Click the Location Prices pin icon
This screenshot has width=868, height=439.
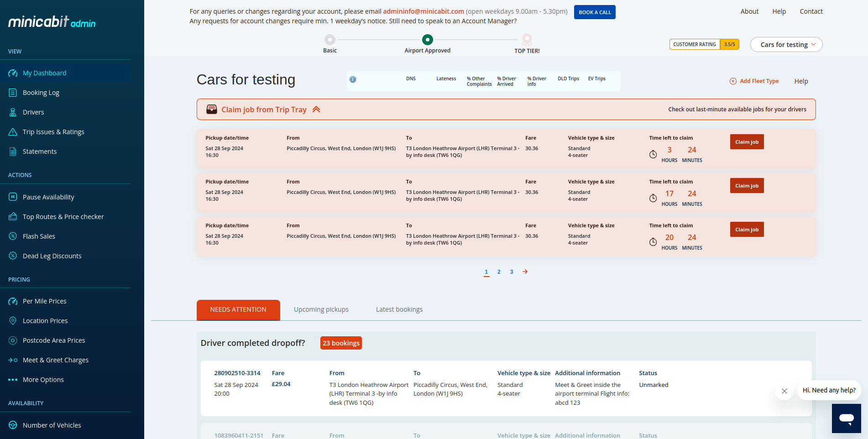click(x=13, y=321)
